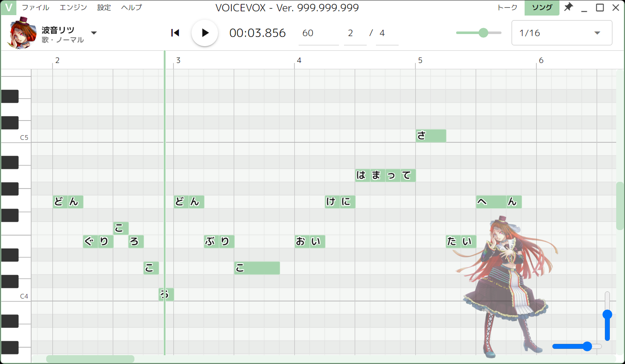Open the 設定 menu
Image resolution: width=625 pixels, height=364 pixels.
tap(104, 8)
